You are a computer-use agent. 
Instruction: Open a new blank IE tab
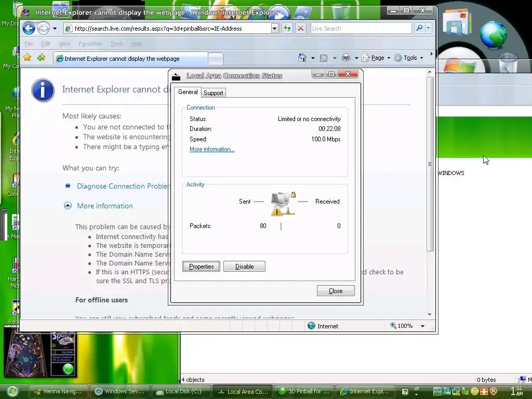[x=216, y=59]
